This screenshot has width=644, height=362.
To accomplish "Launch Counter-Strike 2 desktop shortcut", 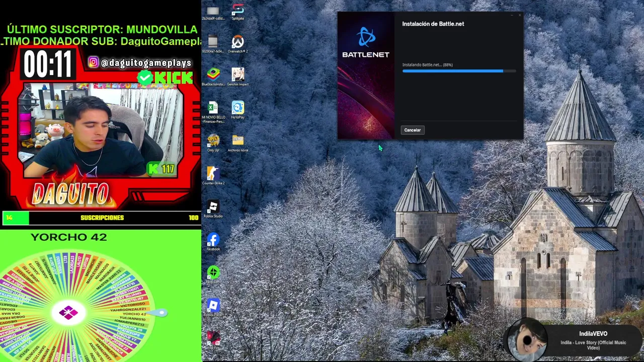I will (213, 175).
